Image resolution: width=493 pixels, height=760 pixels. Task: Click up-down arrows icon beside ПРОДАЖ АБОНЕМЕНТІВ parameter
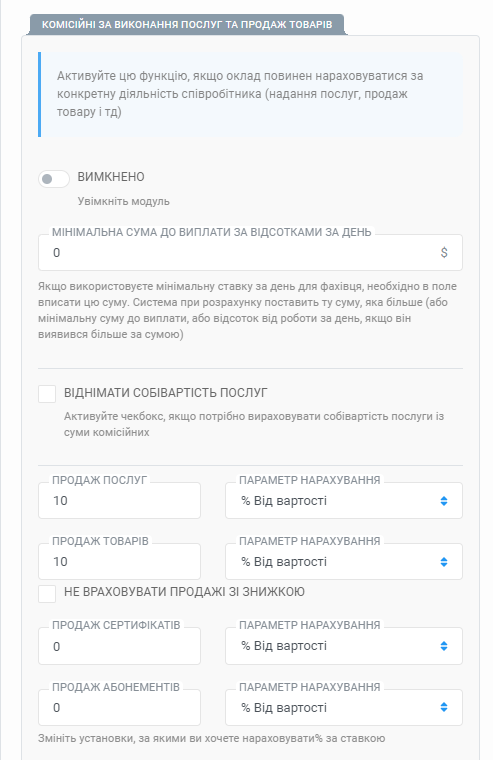444,707
